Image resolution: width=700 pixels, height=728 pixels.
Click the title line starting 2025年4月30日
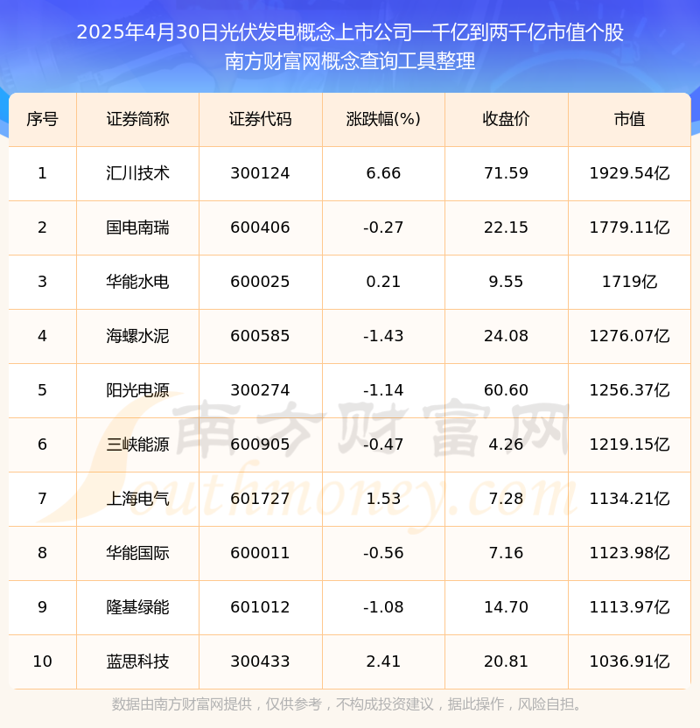point(350,32)
